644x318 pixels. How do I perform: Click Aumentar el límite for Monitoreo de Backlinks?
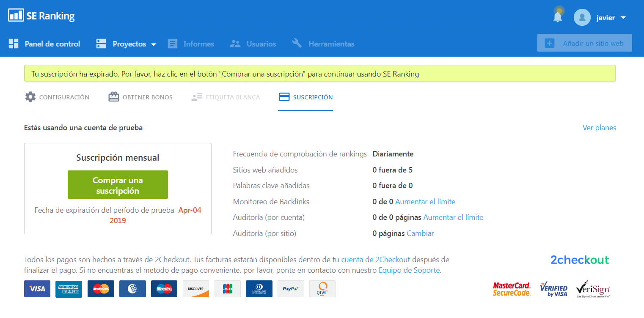[425, 201]
